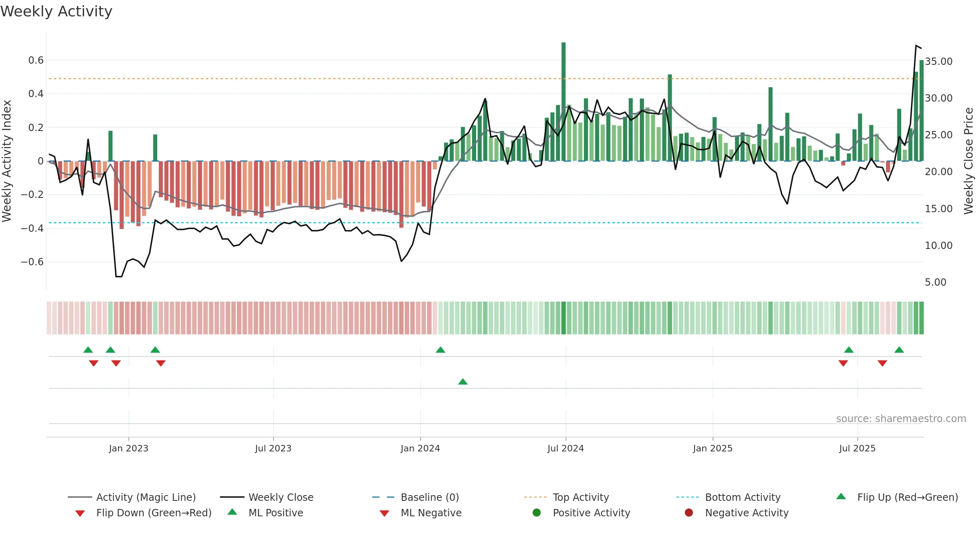Click the '0.6' left axis tick label
The width and height of the screenshot is (980, 551).
pyautogui.click(x=36, y=60)
